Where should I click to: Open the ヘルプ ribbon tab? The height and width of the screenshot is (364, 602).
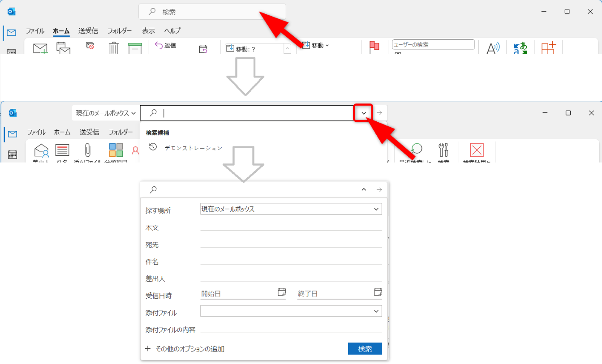click(x=172, y=31)
